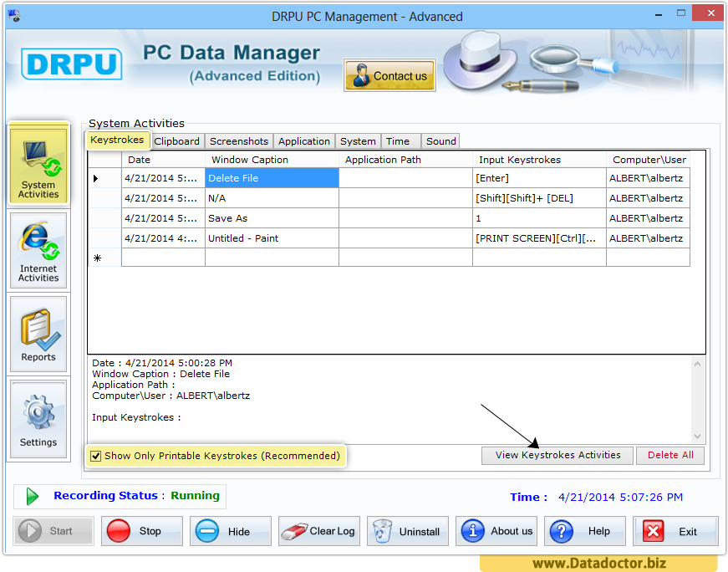Open Internet Activities sidebar panel
Screen dimensions: 728x572
38,250
